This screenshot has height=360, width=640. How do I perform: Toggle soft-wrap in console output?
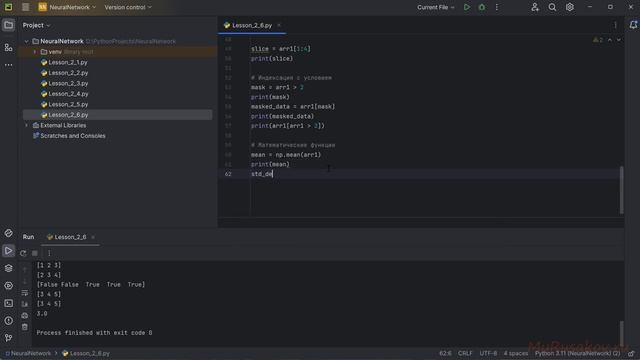[25, 293]
